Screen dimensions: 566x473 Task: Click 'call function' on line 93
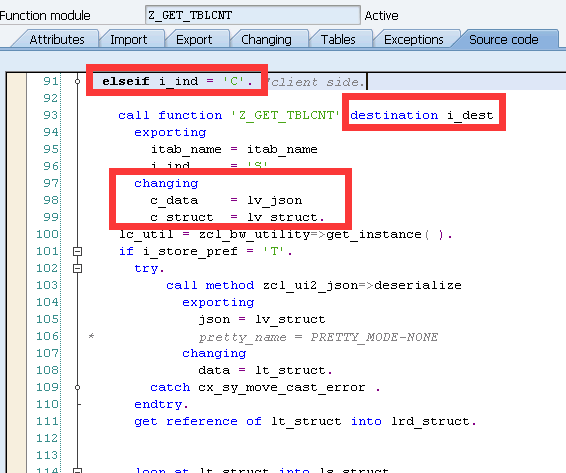click(170, 115)
